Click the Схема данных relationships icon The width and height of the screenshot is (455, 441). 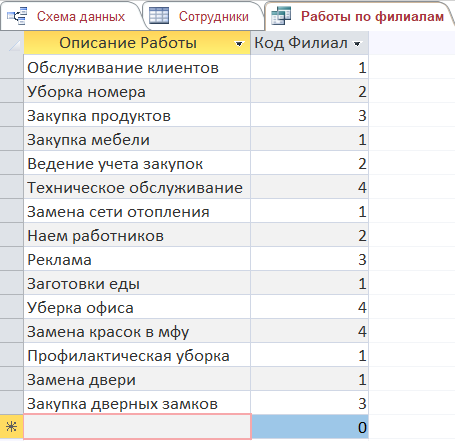(x=17, y=16)
